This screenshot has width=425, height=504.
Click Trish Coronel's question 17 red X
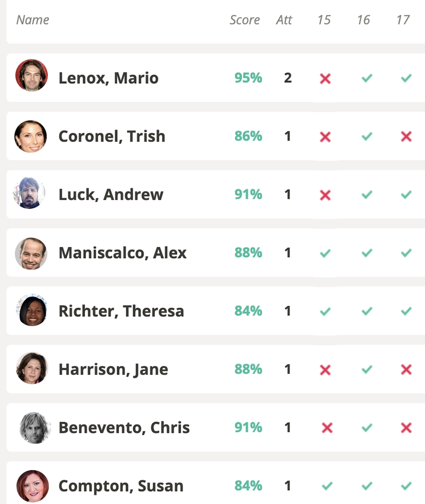406,136
